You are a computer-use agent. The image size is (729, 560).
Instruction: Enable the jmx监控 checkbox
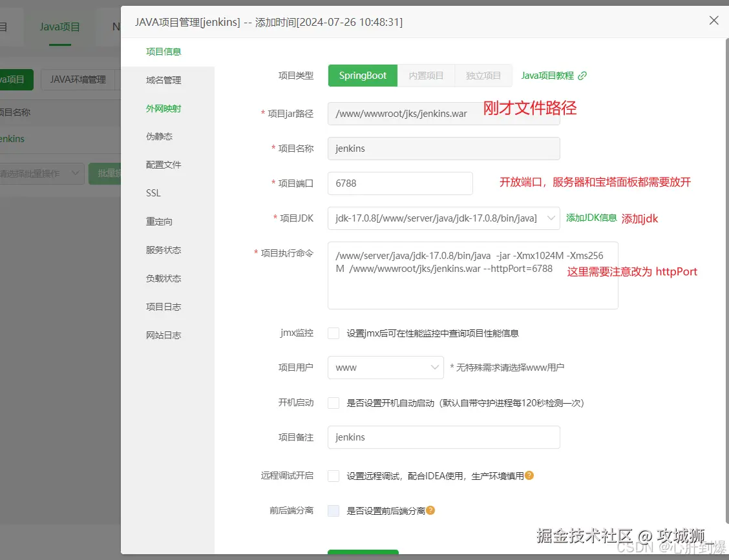(333, 333)
